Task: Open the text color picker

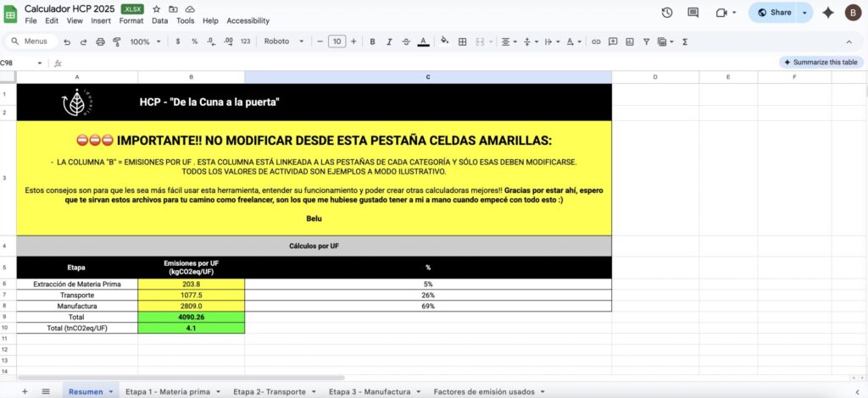Action: [424, 41]
